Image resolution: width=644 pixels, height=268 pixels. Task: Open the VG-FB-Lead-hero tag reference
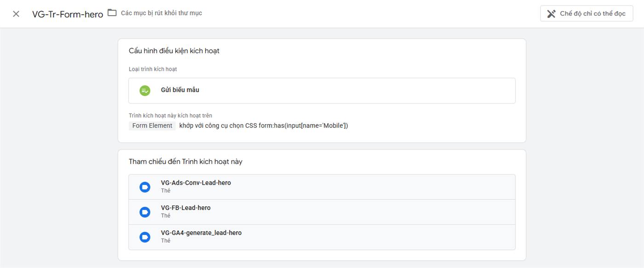[x=322, y=212]
